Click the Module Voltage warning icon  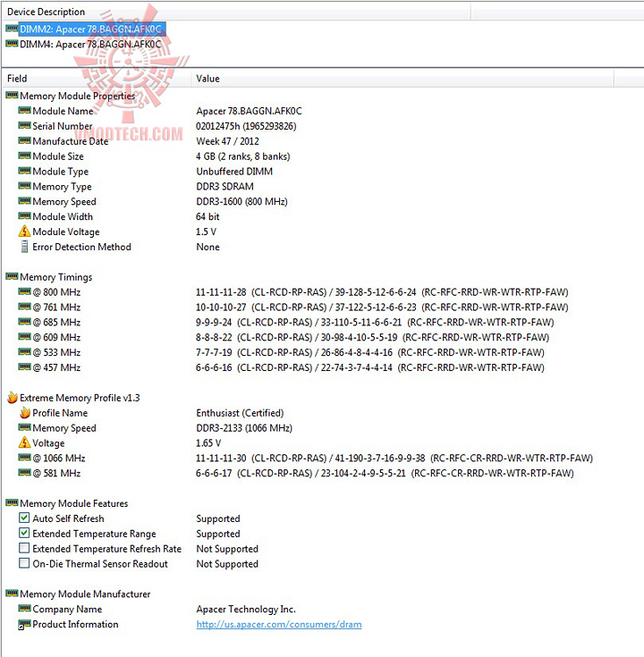click(x=25, y=231)
